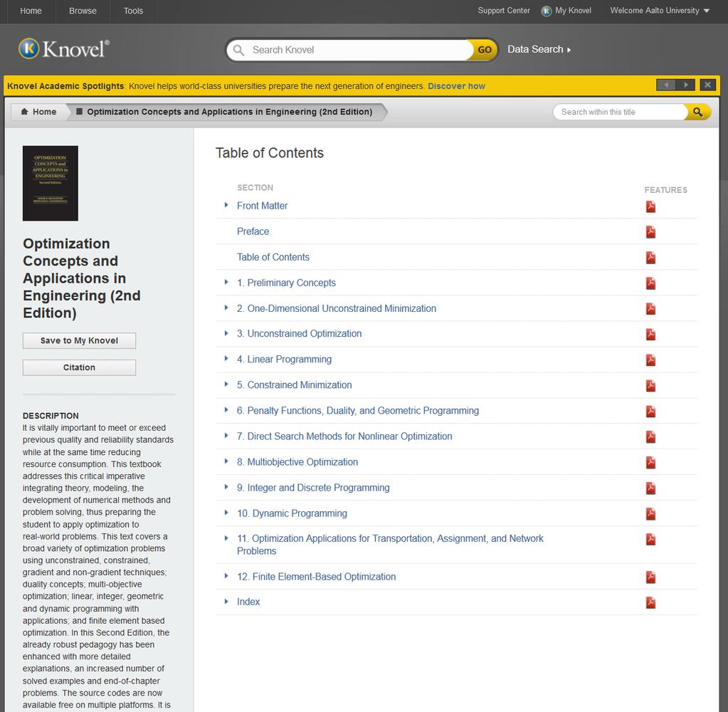Screen dimensions: 728x712
Task: Open the Table of Contents link
Action: 273,257
